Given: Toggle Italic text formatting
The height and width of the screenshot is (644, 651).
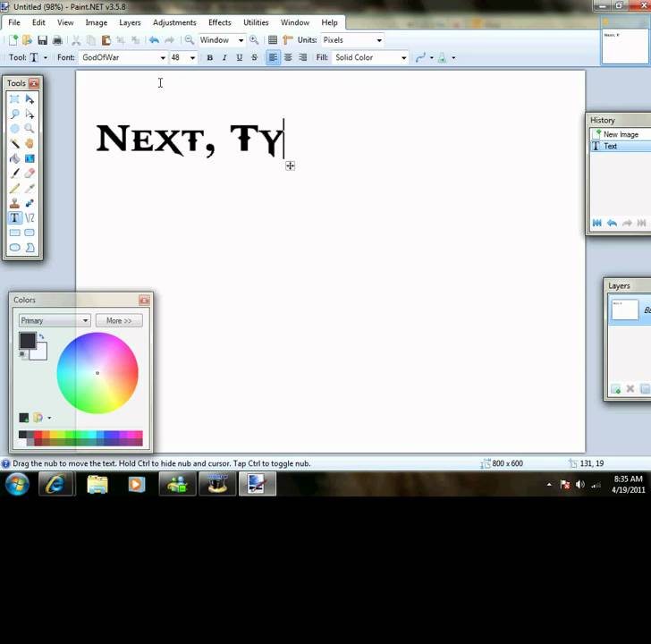Looking at the screenshot, I should pyautogui.click(x=224, y=58).
